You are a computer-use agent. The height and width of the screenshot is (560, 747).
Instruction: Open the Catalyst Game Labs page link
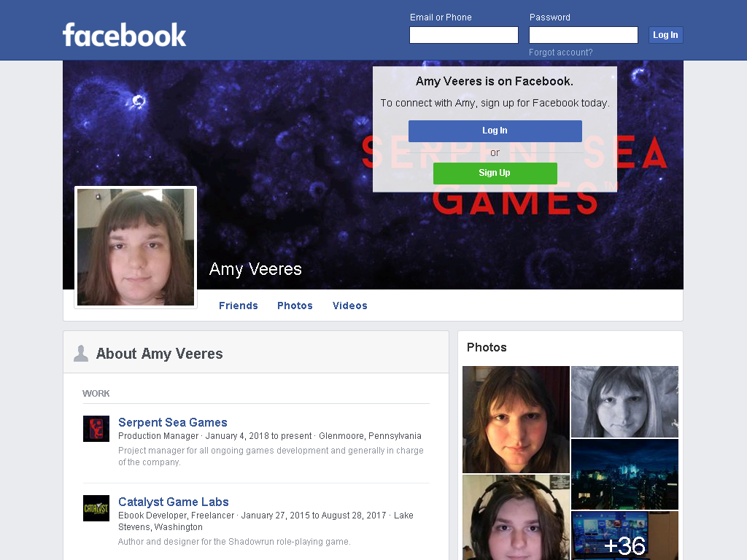point(174,502)
